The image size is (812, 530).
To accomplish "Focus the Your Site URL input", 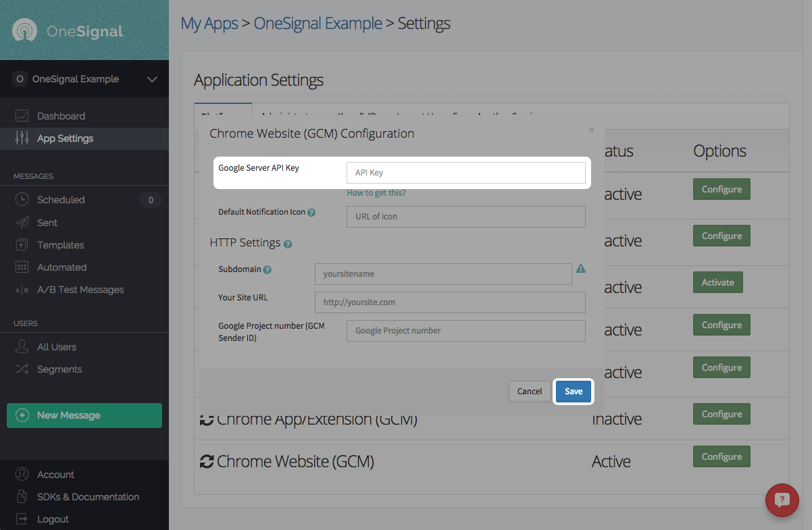I will coord(449,302).
